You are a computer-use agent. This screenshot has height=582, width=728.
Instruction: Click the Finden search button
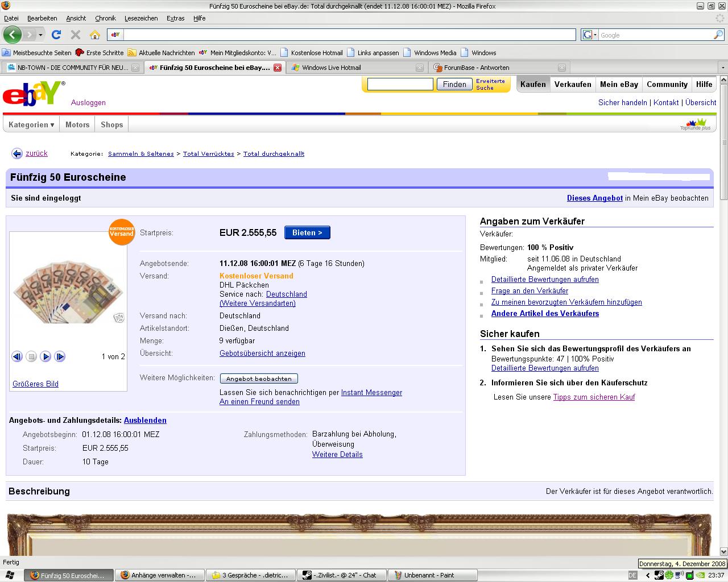454,84
